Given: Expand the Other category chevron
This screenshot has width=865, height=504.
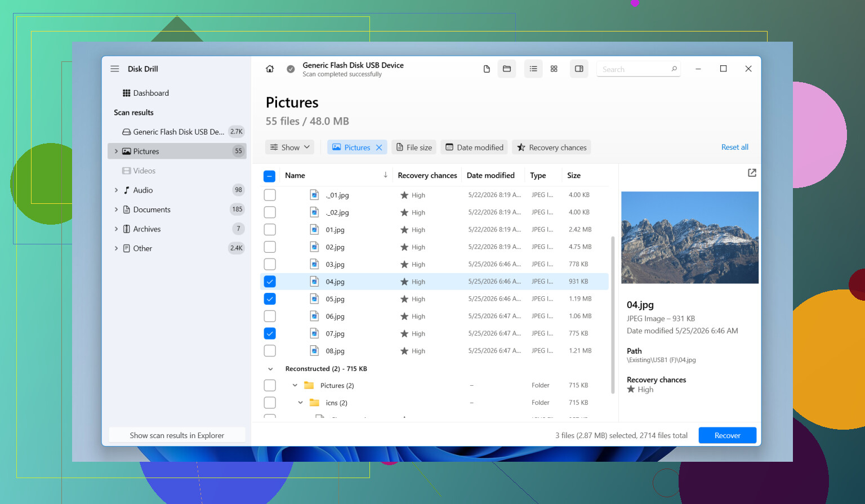Looking at the screenshot, I should click(x=116, y=248).
